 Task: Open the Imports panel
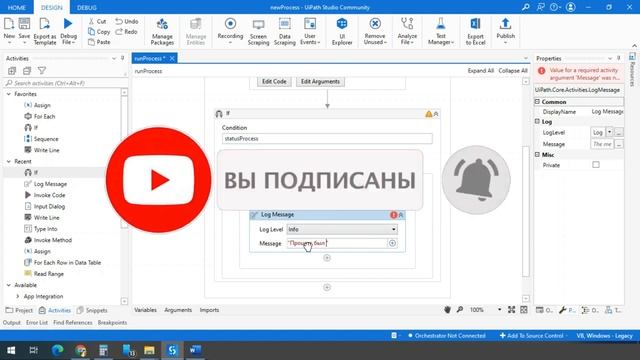209,310
